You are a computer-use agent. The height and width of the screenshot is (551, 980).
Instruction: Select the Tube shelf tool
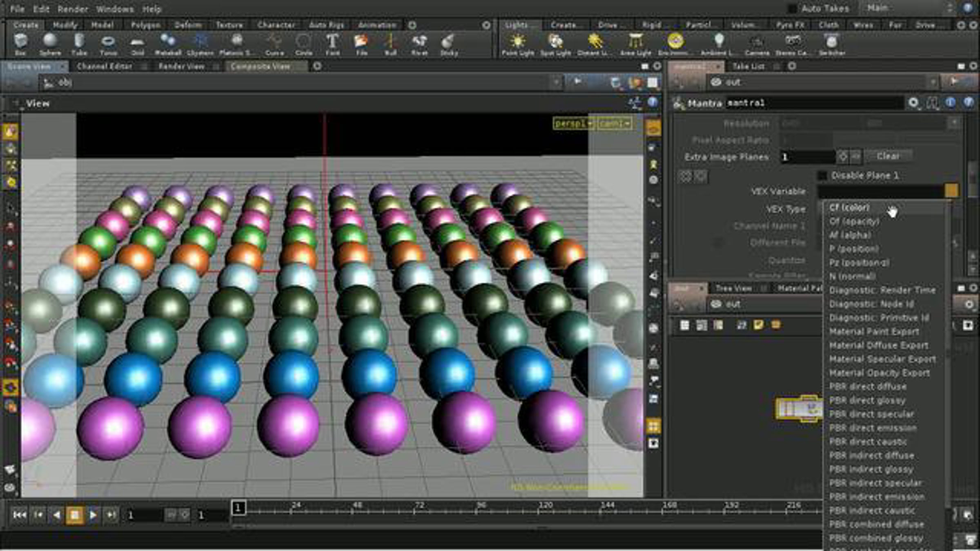pos(79,44)
